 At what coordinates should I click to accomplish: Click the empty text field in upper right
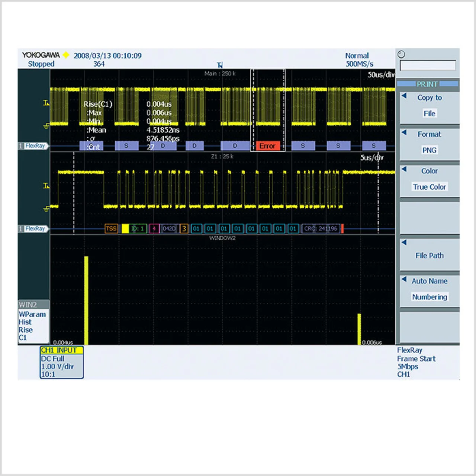point(427,65)
